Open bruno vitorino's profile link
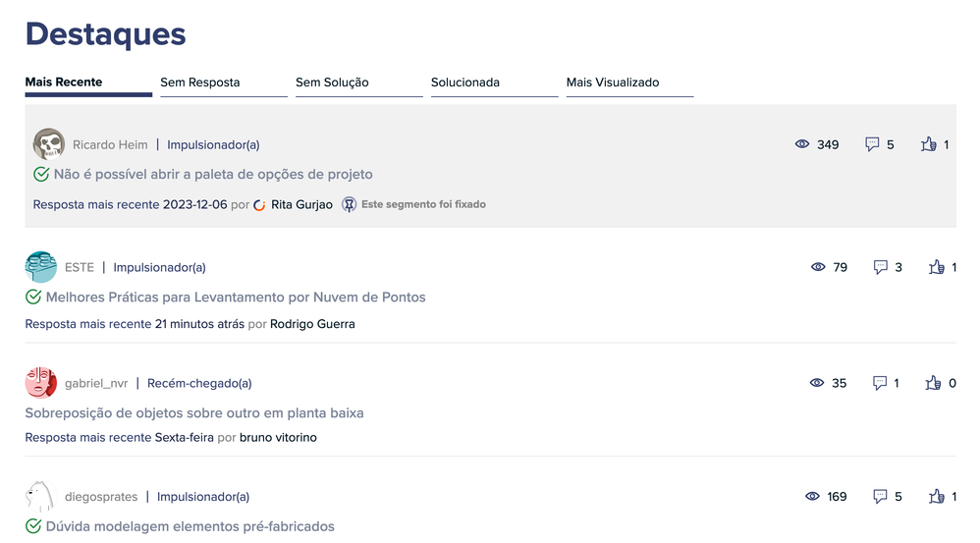 pos(278,437)
